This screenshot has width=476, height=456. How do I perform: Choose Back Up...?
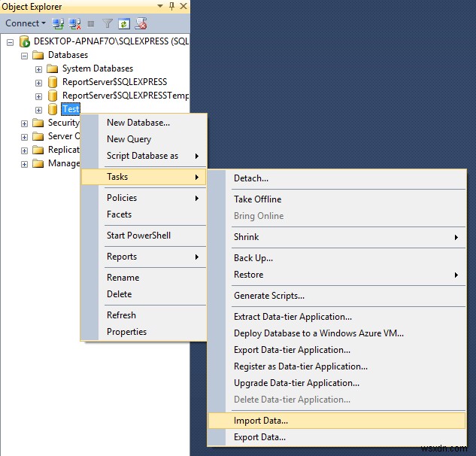point(337,258)
